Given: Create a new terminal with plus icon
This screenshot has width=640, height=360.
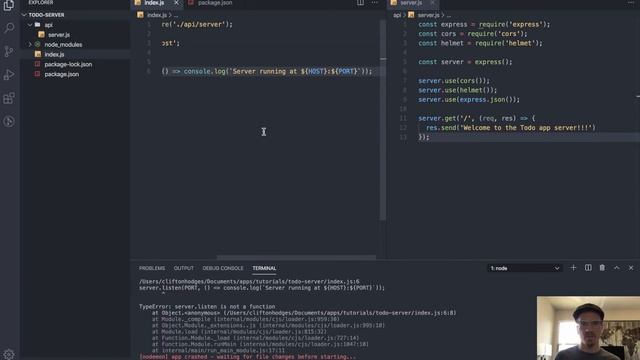Looking at the screenshot, I should (x=573, y=268).
